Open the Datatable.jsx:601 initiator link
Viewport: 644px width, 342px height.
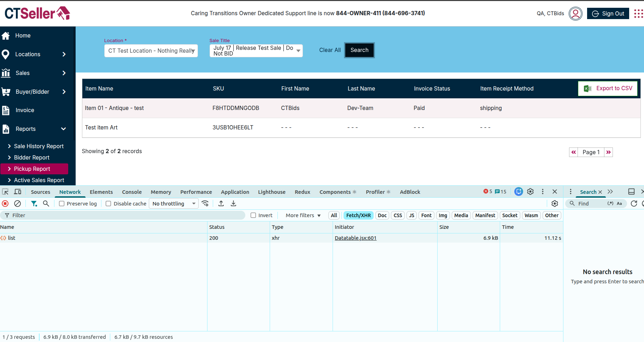coord(356,238)
